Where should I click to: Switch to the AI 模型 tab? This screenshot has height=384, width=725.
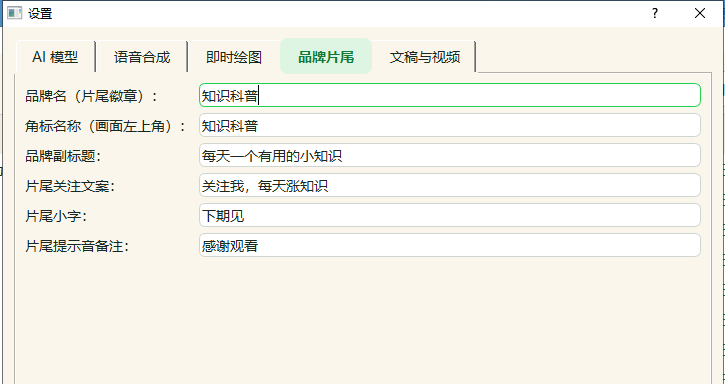tap(55, 57)
